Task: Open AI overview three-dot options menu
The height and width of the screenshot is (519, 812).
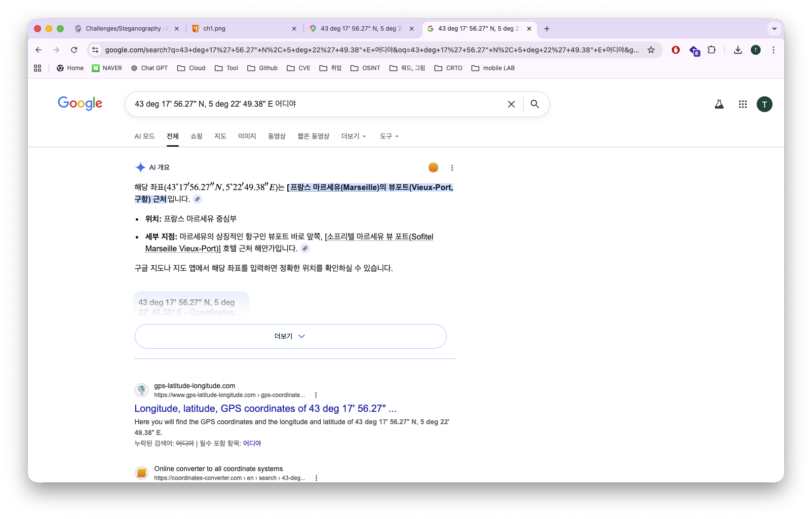Action: point(452,168)
